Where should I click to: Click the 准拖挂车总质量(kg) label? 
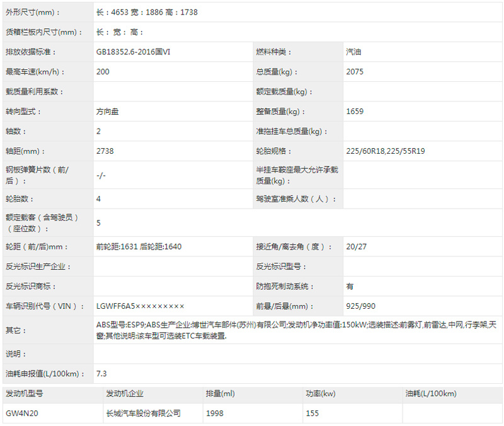pos(292,131)
